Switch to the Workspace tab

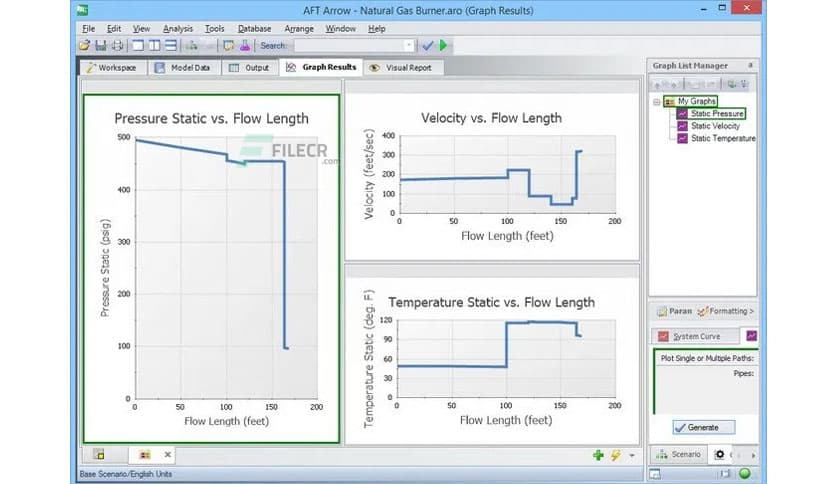[112, 68]
